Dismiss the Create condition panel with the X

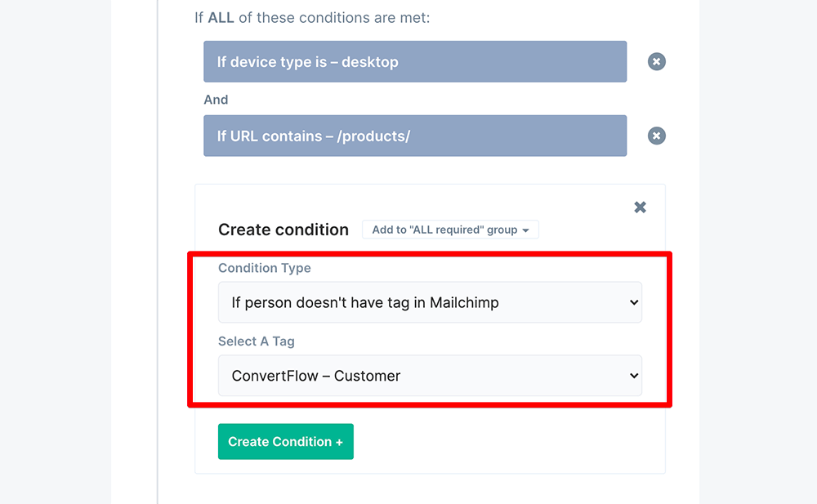click(640, 207)
